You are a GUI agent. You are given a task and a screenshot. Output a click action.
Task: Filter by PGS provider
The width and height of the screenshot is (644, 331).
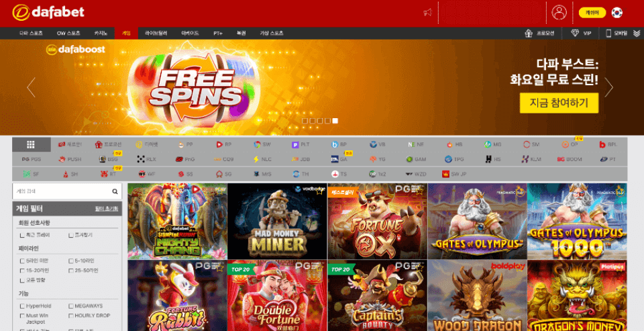tap(32, 159)
